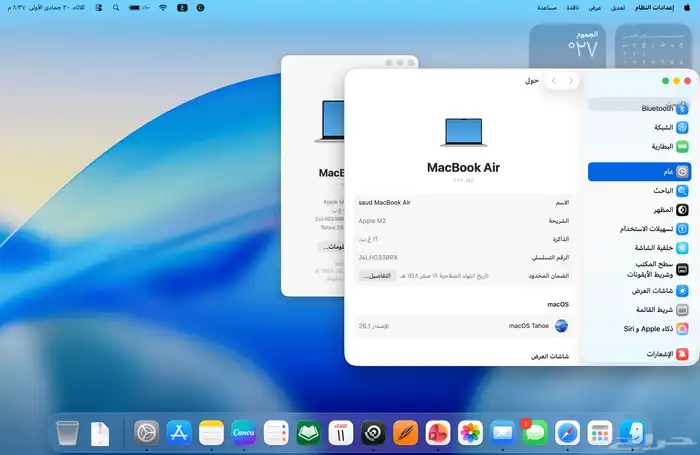The width and height of the screenshot is (700, 455).
Task: Open Messages from the Dock
Action: click(x=535, y=433)
